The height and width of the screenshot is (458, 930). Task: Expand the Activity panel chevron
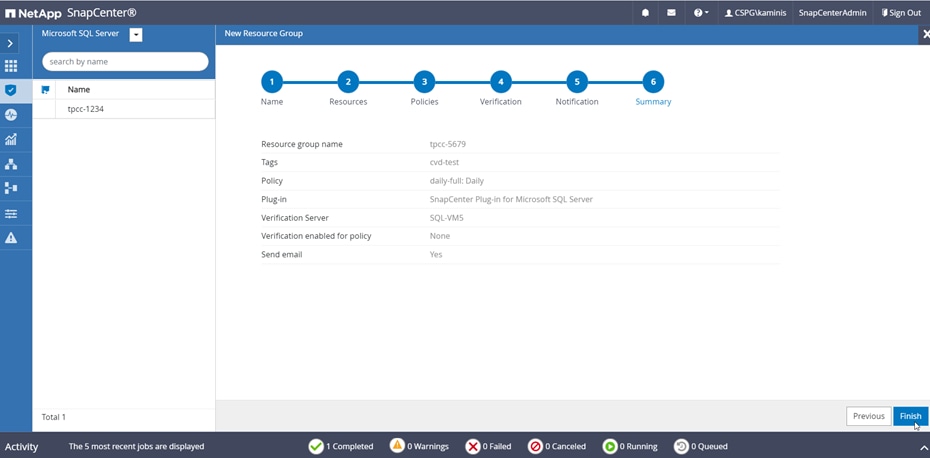pos(923,447)
